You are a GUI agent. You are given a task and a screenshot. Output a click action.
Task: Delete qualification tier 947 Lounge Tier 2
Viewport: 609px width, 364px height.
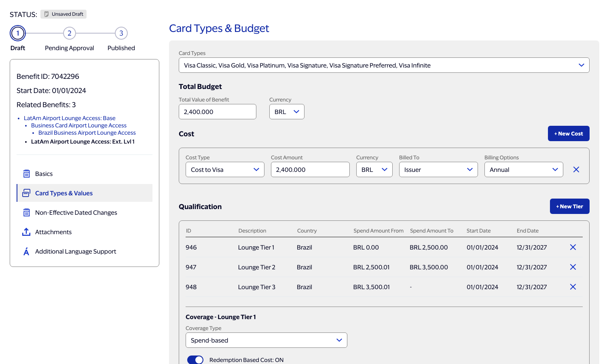tap(573, 267)
